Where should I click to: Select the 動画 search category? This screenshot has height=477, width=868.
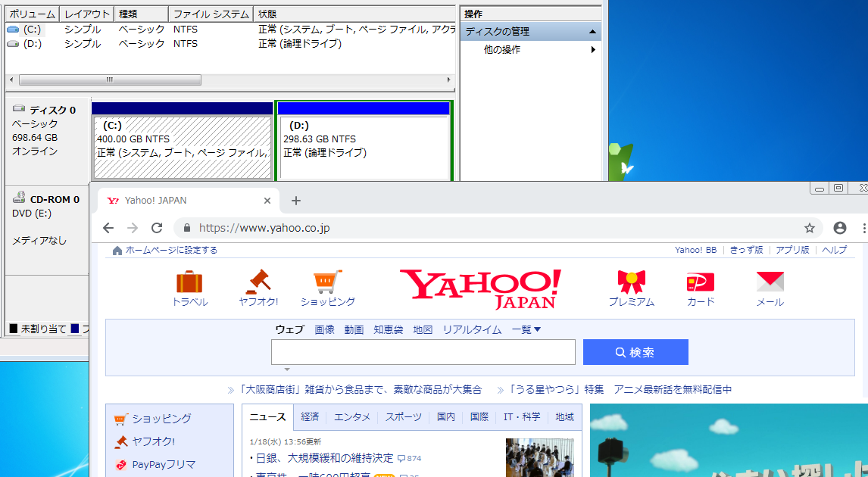[x=354, y=330]
